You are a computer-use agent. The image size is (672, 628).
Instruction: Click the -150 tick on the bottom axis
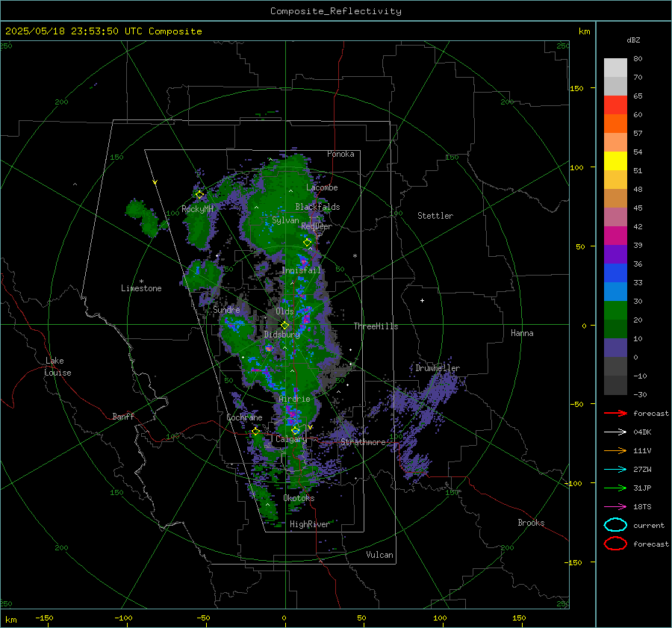pyautogui.click(x=44, y=618)
